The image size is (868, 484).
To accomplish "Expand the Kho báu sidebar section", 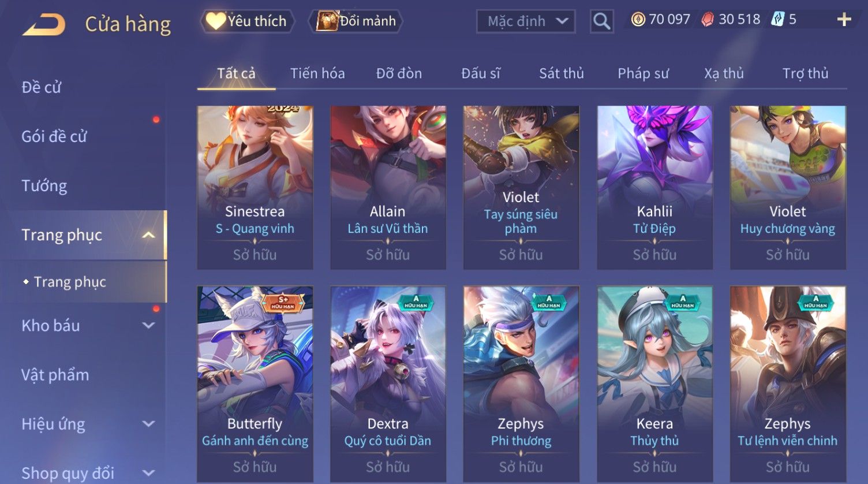I will pyautogui.click(x=148, y=326).
